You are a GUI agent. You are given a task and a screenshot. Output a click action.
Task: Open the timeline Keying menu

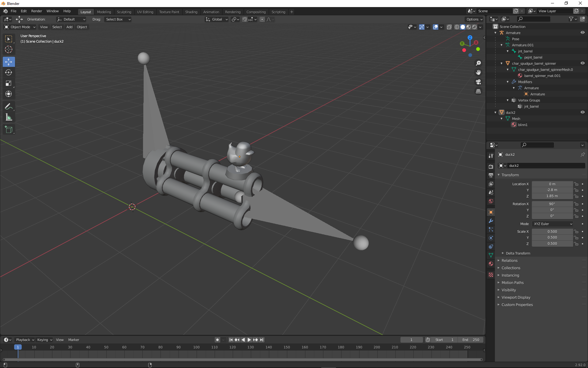point(44,340)
